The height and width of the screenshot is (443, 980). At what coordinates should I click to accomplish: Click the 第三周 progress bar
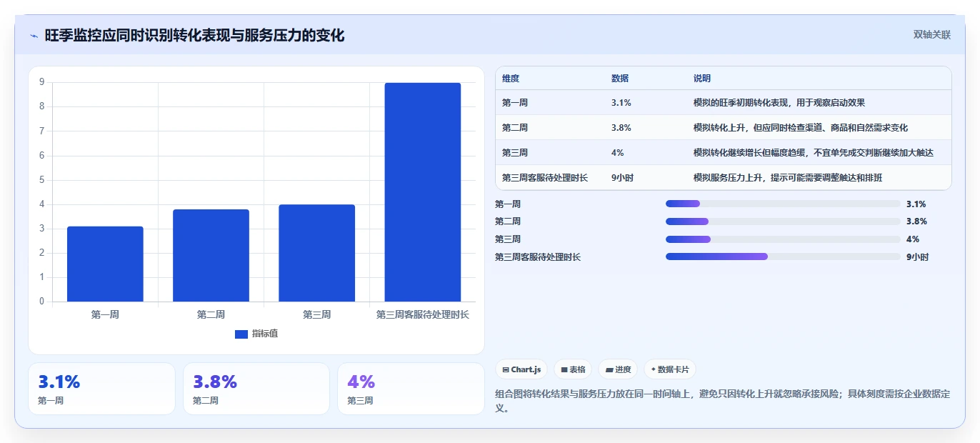click(783, 239)
